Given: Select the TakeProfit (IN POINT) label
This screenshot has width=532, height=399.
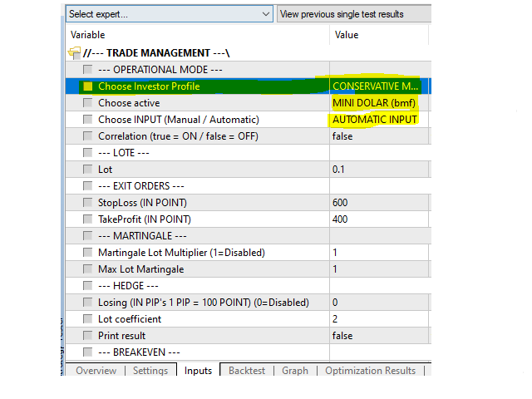Looking at the screenshot, I should pos(145,219).
